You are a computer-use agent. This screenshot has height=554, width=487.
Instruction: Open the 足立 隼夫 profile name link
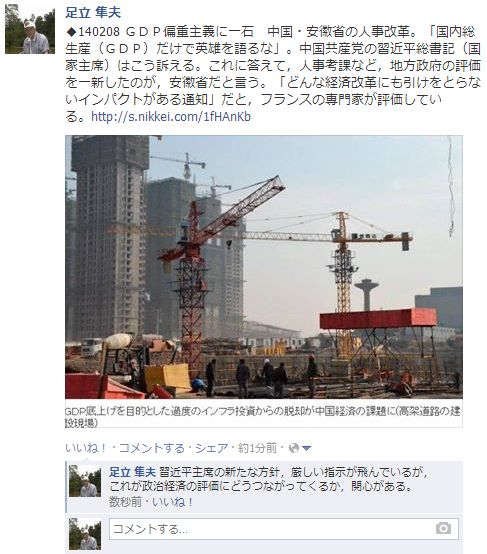(x=93, y=13)
